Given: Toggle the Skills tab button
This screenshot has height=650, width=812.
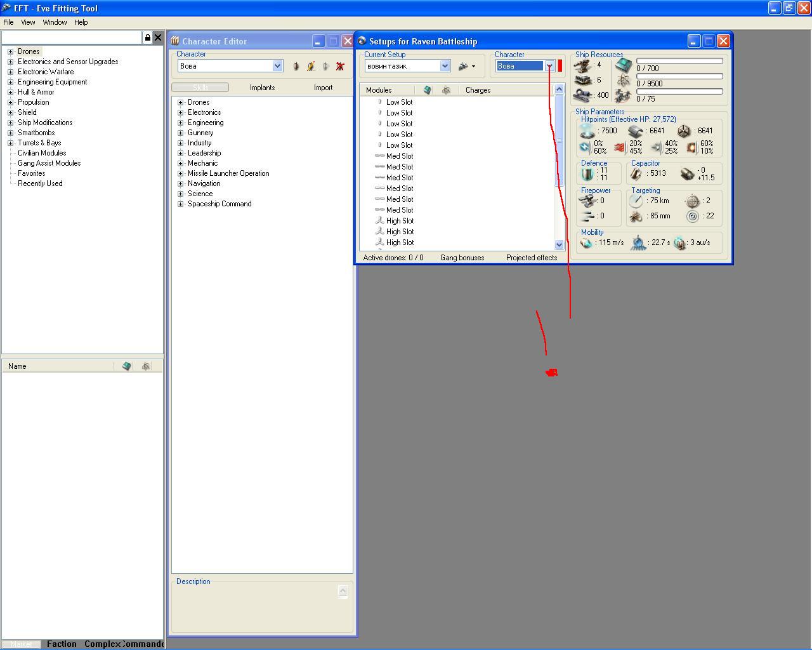Looking at the screenshot, I should point(200,88).
